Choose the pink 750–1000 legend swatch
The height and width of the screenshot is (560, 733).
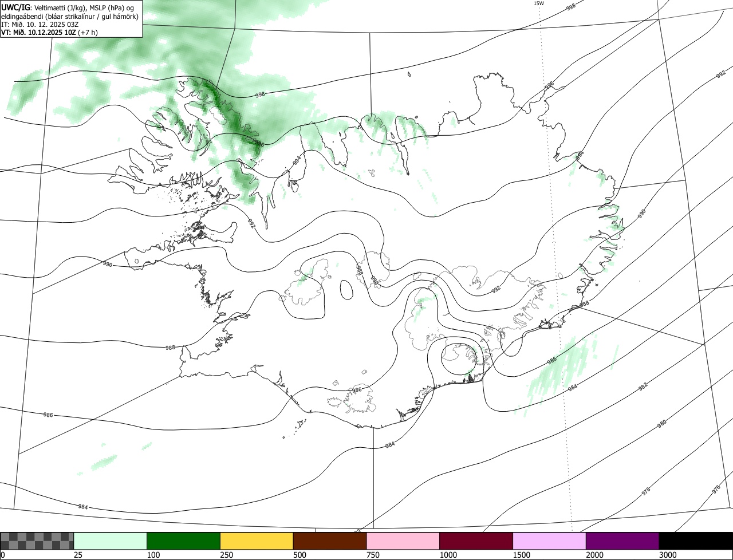403,541
